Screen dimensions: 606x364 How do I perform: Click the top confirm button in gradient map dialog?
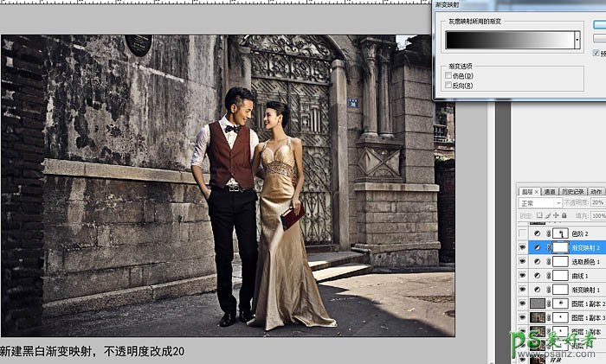pyautogui.click(x=599, y=26)
